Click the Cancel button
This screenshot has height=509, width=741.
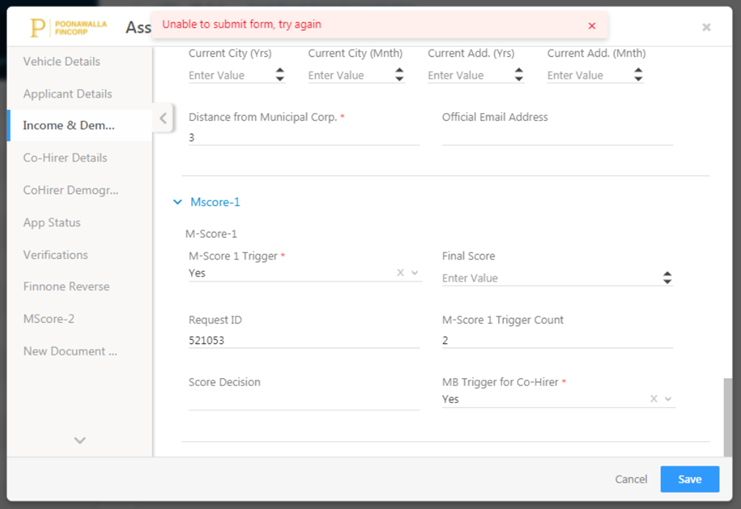[x=631, y=479]
